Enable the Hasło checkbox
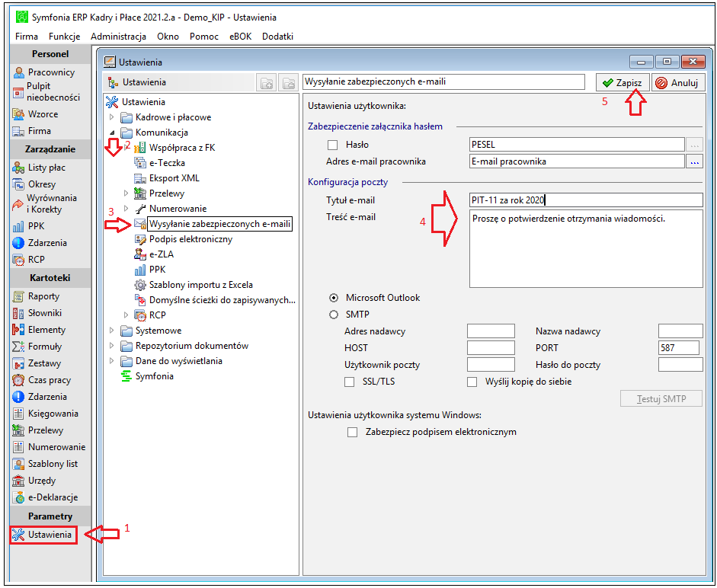This screenshot has height=588, width=717. 332,145
